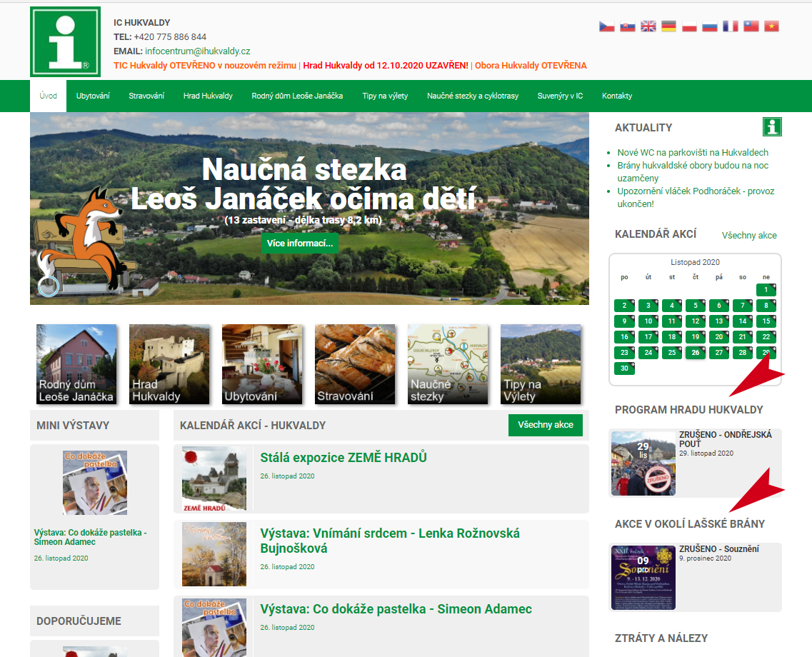The height and width of the screenshot is (657, 812).
Task: Open Naučné stezky a cyklotrasy menu
Action: (472, 96)
